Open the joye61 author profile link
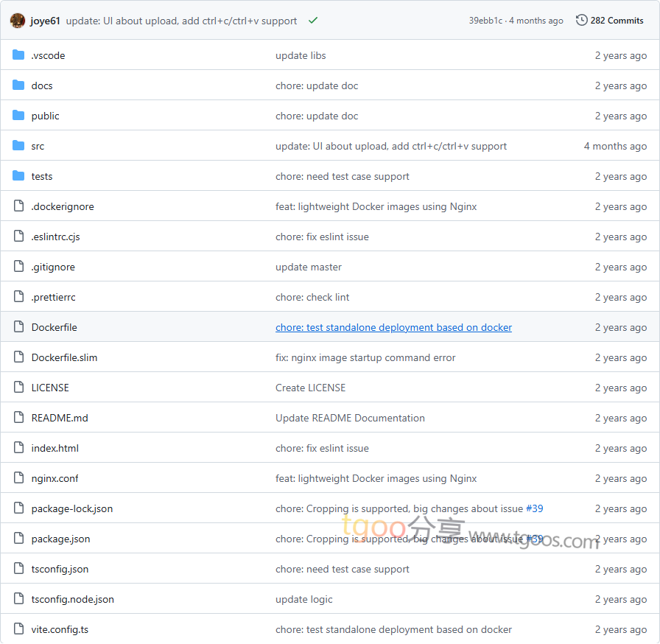The width and height of the screenshot is (660, 644). tap(46, 21)
